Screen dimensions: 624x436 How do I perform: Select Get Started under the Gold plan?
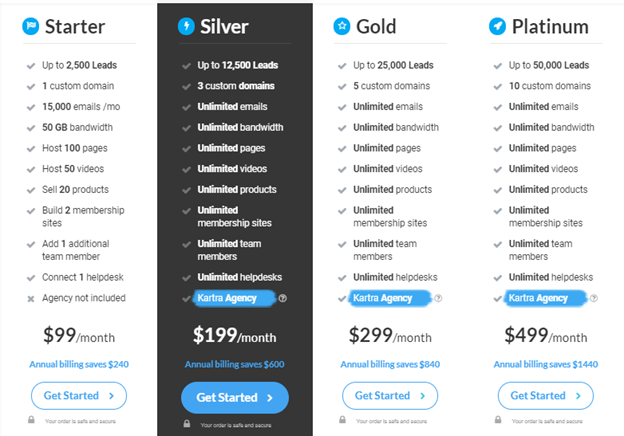390,396
